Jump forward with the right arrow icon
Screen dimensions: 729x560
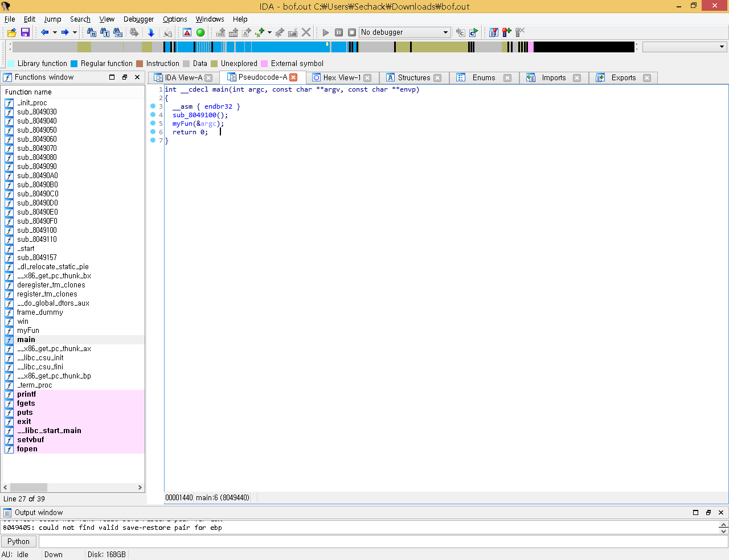(x=65, y=32)
